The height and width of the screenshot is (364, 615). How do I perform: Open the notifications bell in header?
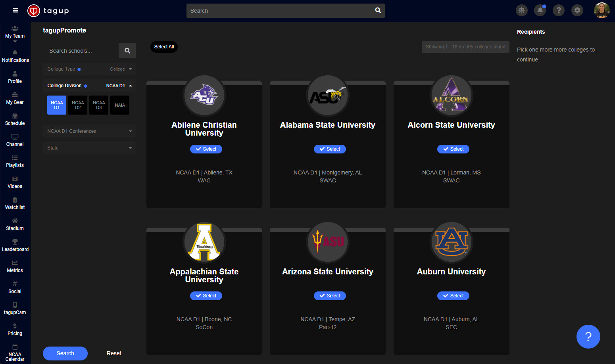point(540,11)
